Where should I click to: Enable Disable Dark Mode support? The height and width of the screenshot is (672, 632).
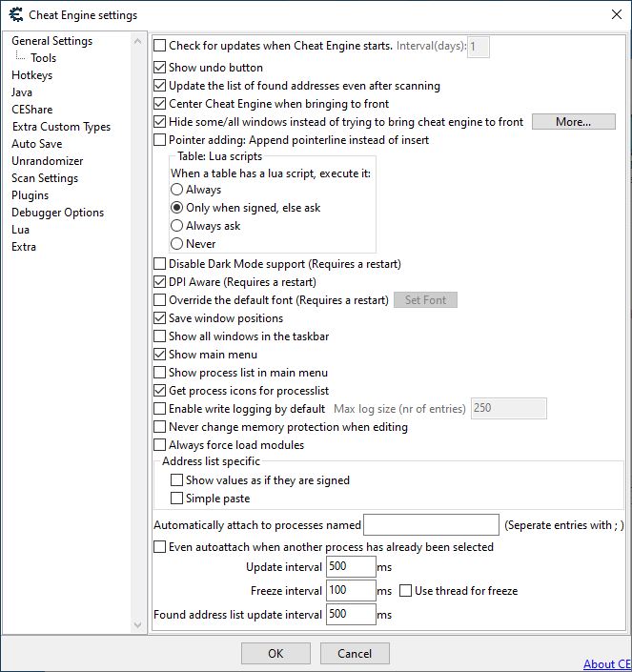tap(159, 264)
